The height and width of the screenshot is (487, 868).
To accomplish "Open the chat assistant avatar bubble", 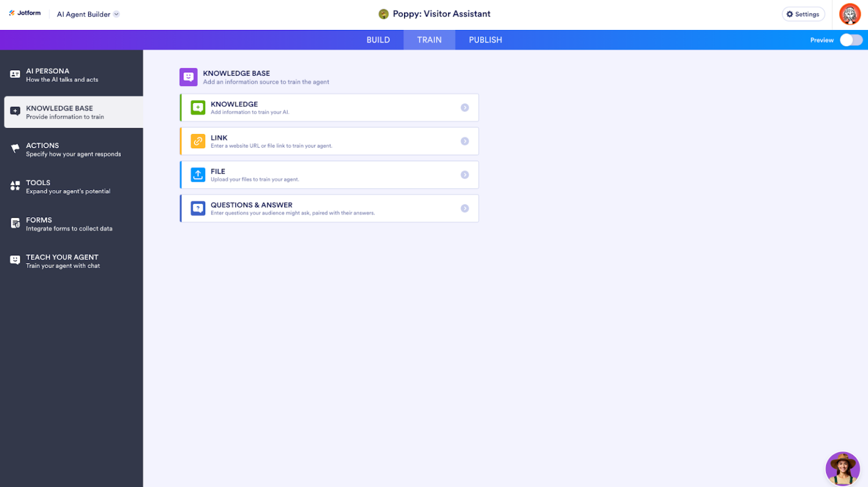I will (843, 468).
